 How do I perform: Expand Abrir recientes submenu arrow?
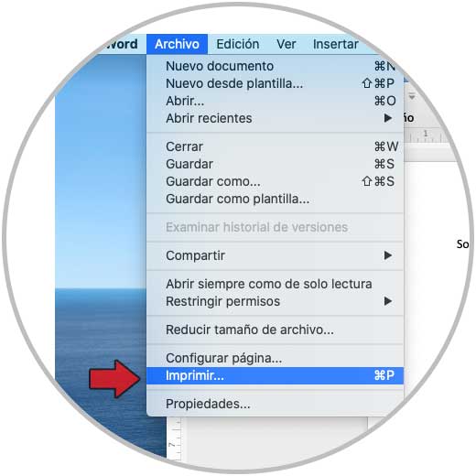pyautogui.click(x=388, y=118)
